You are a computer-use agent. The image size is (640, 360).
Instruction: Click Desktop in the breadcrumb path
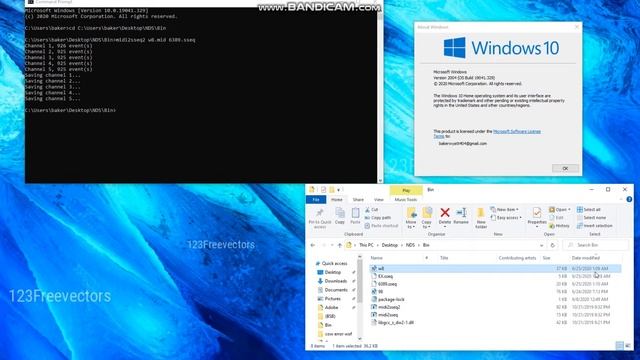click(x=389, y=245)
